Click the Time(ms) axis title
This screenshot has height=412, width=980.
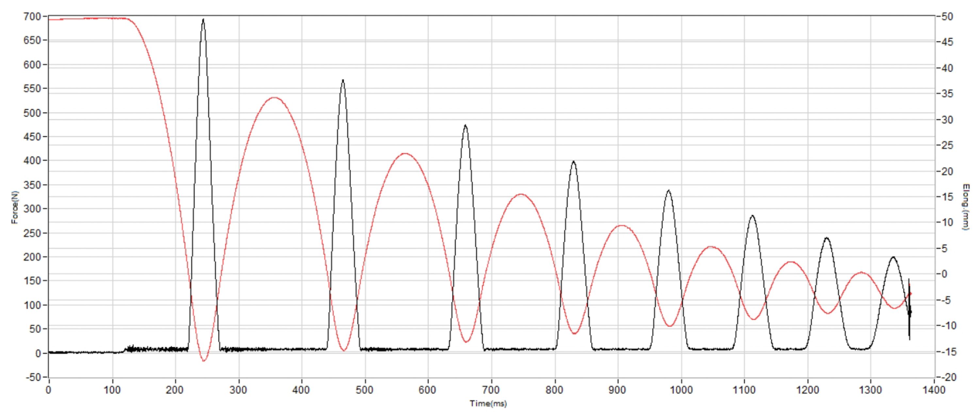click(488, 404)
